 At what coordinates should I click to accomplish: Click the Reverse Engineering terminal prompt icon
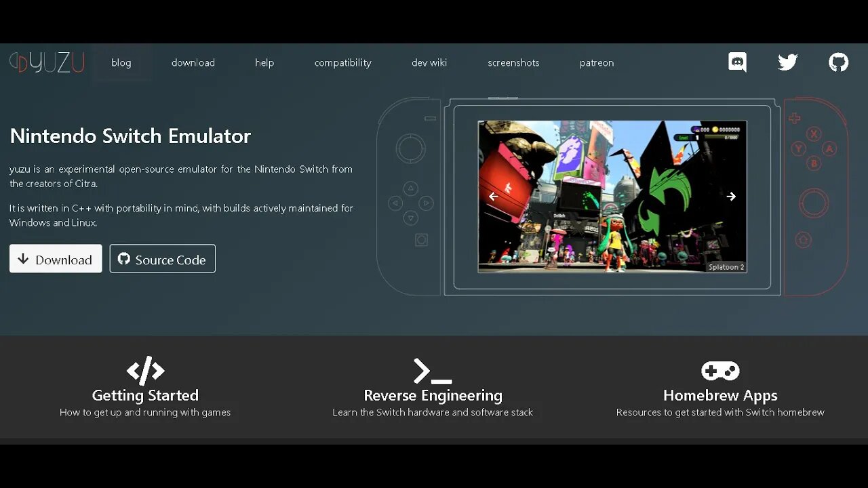click(x=433, y=371)
